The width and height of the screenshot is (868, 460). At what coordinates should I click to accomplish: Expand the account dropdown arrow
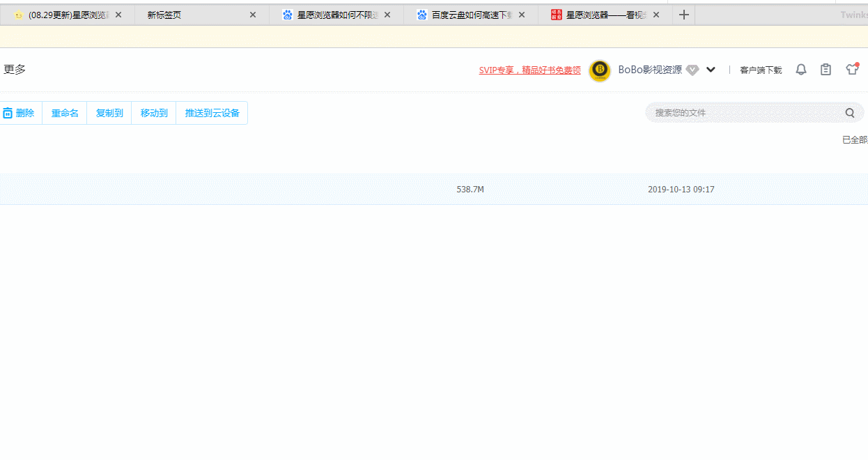coord(711,70)
